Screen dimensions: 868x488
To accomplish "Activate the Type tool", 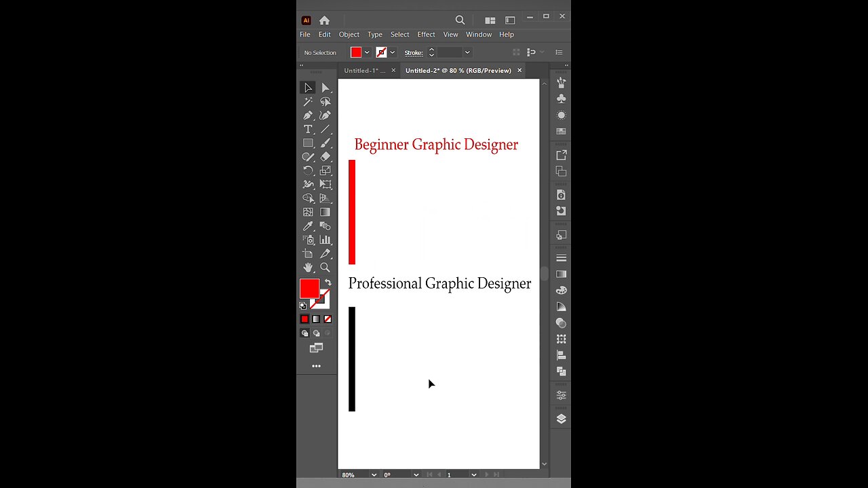I will tap(308, 129).
